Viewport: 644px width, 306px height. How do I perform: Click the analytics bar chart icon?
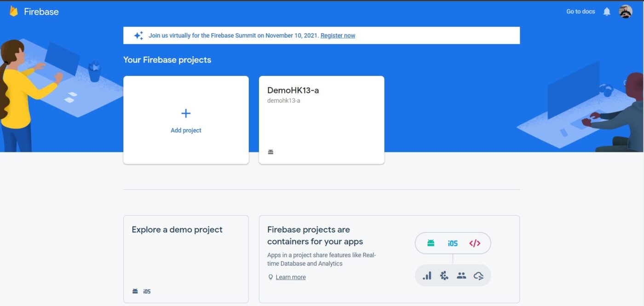tap(427, 276)
